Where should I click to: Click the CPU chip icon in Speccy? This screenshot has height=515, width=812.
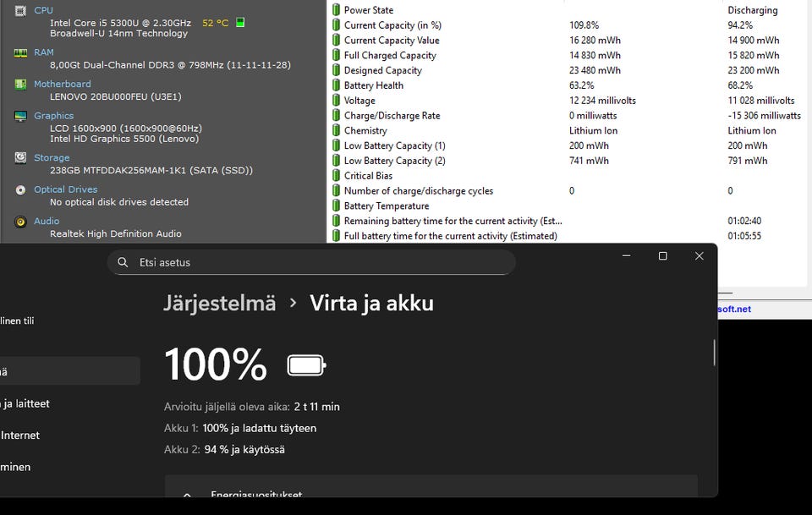tap(20, 11)
